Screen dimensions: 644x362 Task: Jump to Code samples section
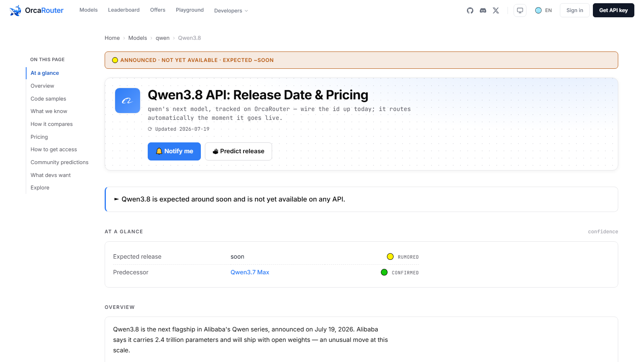pos(48,99)
